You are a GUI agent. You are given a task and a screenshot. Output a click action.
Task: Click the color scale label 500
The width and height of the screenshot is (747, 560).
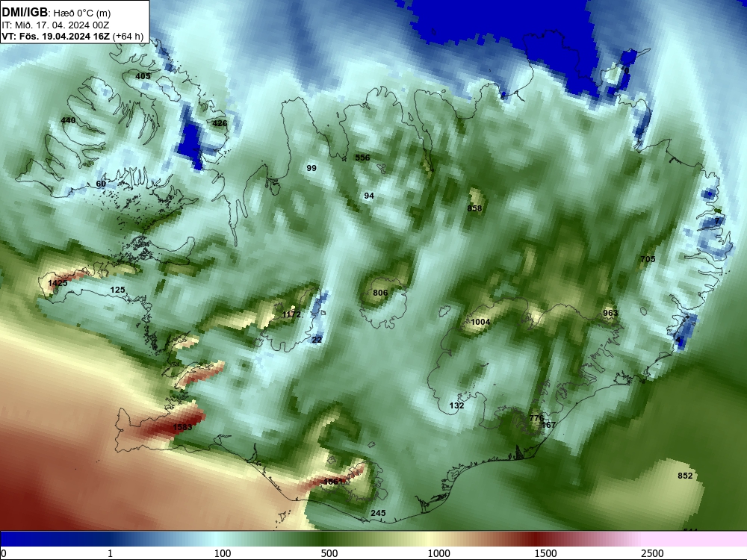coord(329,553)
